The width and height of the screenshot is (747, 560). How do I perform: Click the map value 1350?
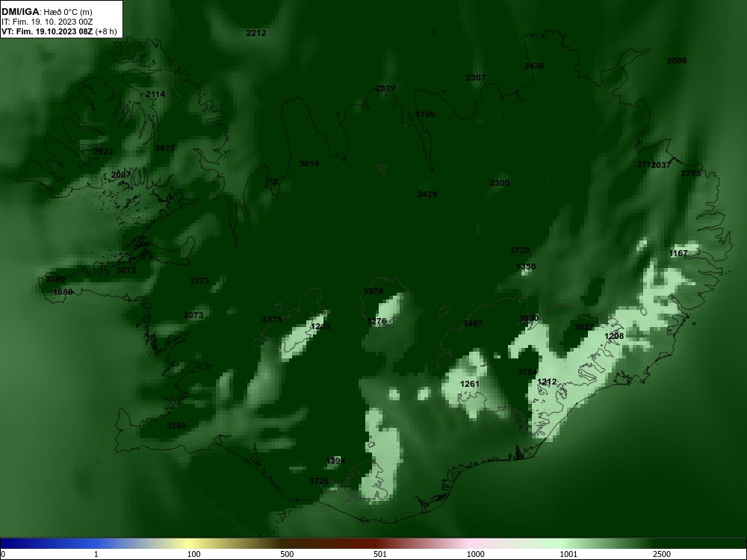[526, 267]
